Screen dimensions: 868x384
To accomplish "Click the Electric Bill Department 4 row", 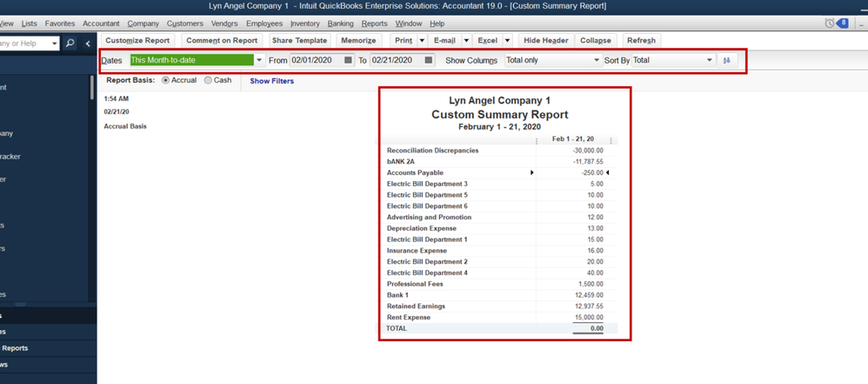I will click(500, 273).
